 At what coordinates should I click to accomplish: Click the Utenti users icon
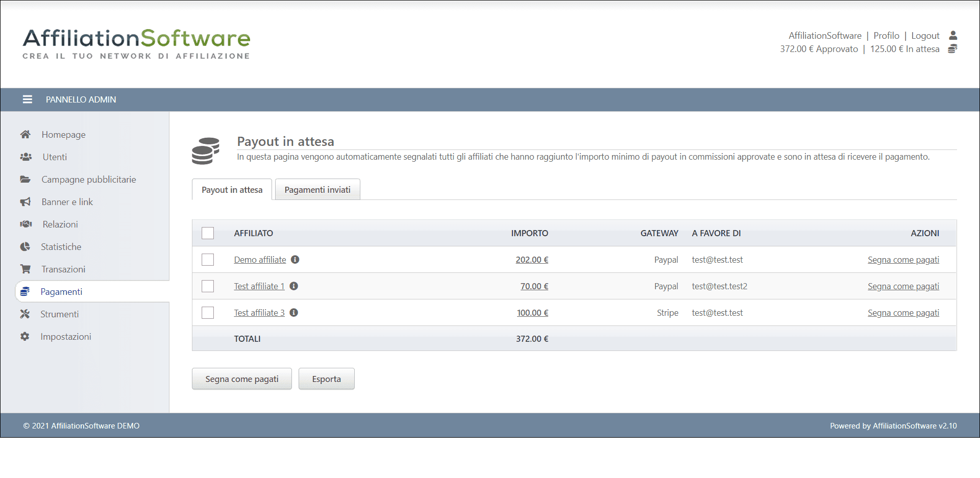pos(26,157)
